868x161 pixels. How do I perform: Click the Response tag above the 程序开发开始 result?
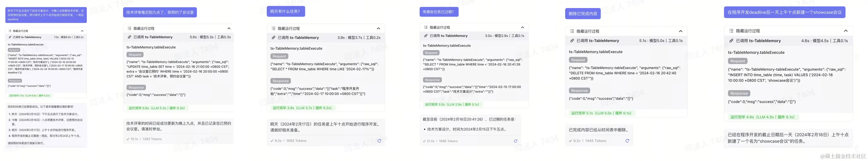click(x=281, y=81)
